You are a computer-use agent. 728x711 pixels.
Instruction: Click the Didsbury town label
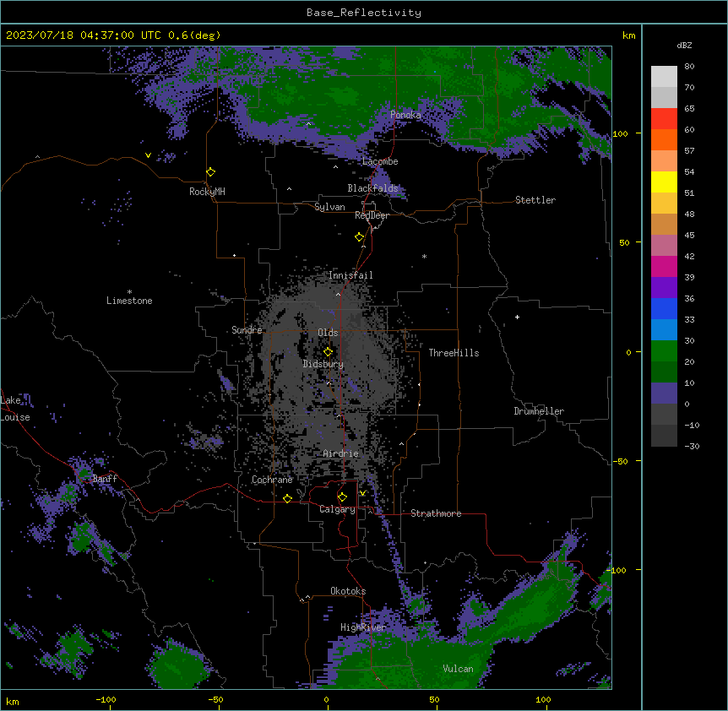(323, 364)
